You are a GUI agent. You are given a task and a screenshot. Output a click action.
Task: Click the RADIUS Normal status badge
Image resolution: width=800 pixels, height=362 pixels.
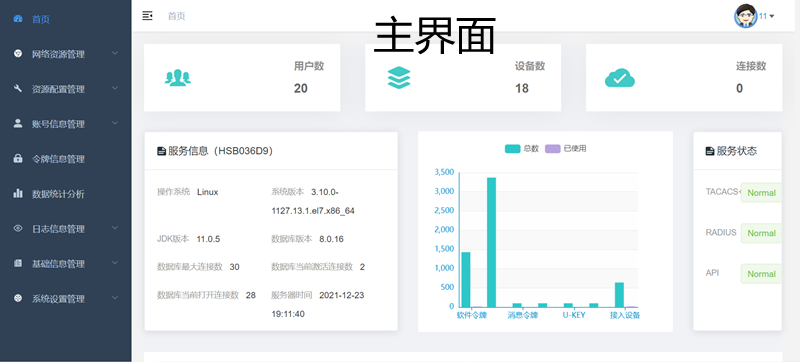(761, 233)
